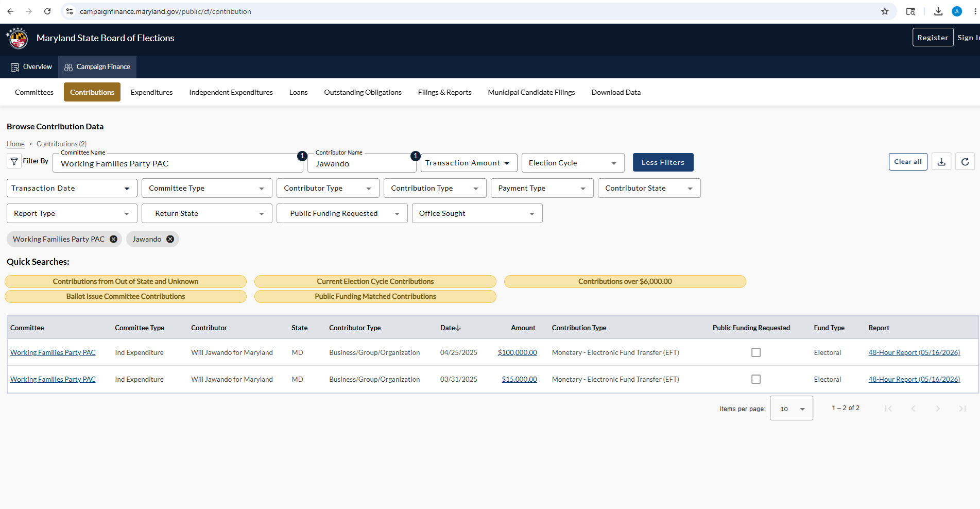The height and width of the screenshot is (509, 980).
Task: Run Contributions over $6,000.00 quick search
Action: pyautogui.click(x=625, y=281)
